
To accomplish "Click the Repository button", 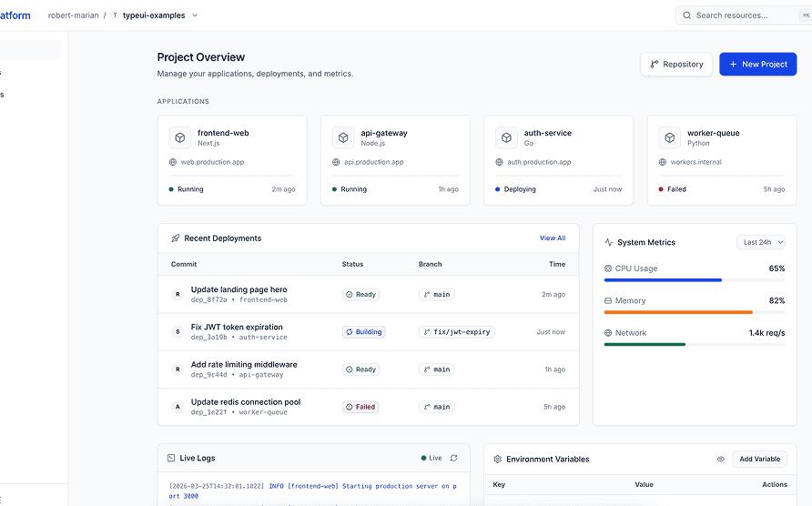I will pyautogui.click(x=676, y=65).
